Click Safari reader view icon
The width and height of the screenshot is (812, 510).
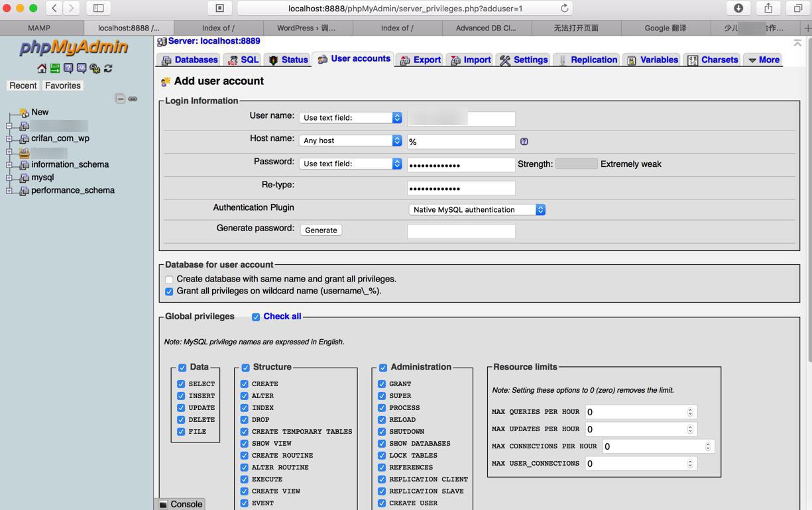pyautogui.click(x=219, y=8)
